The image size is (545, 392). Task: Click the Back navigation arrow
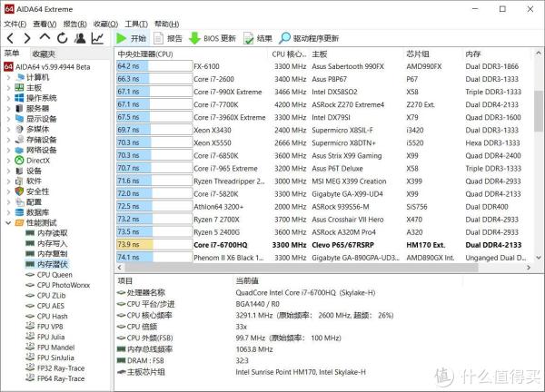(x=10, y=38)
